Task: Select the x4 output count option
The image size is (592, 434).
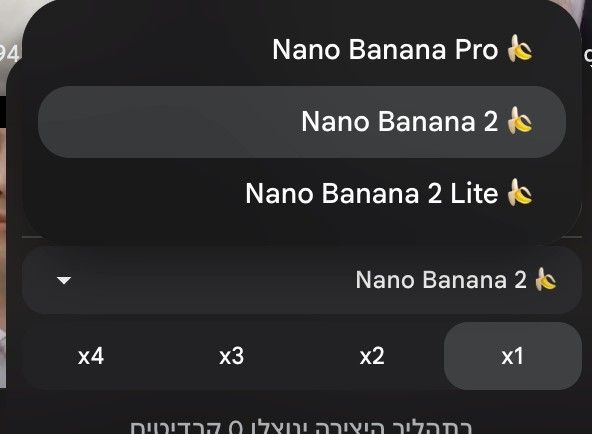Action: pyautogui.click(x=91, y=356)
